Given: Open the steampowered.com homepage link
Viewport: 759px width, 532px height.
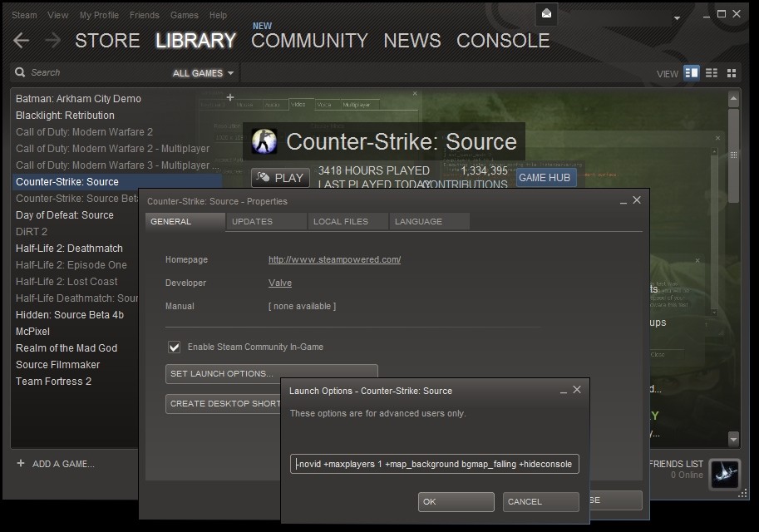Looking at the screenshot, I should point(334,259).
